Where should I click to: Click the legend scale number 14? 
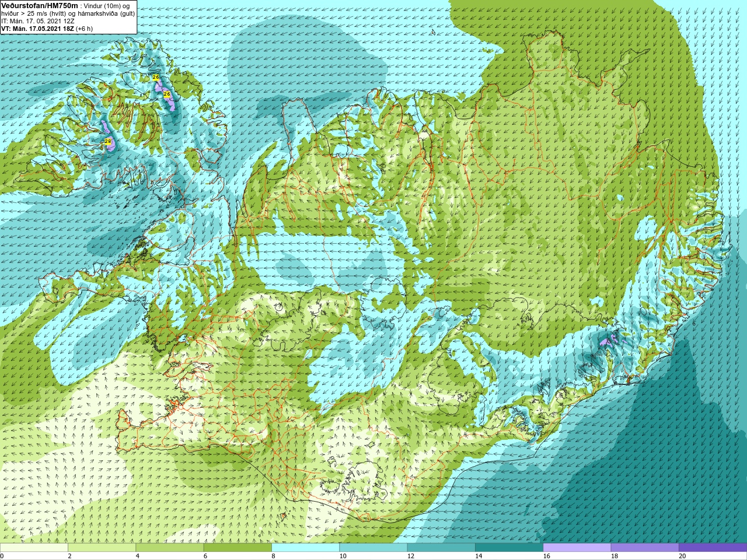(479, 556)
